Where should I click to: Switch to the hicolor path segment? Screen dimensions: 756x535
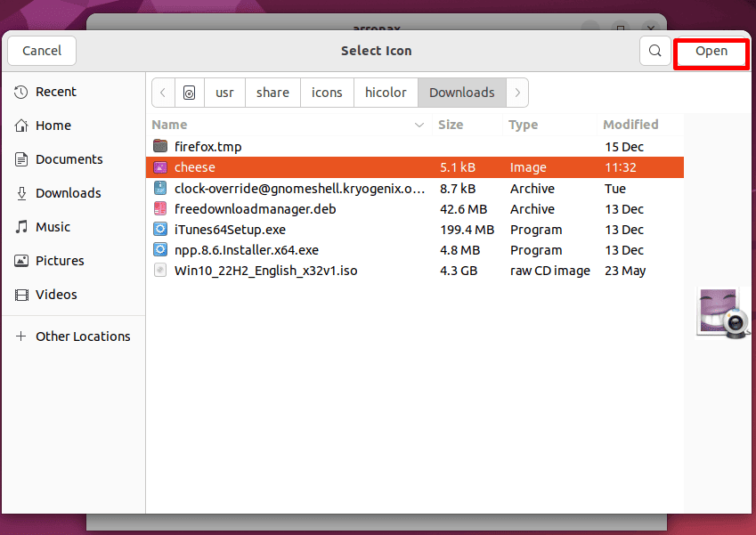[x=386, y=93]
